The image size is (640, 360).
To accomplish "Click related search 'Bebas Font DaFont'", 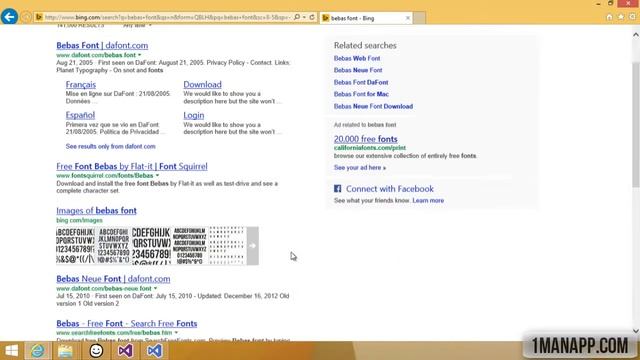I will click(x=361, y=82).
